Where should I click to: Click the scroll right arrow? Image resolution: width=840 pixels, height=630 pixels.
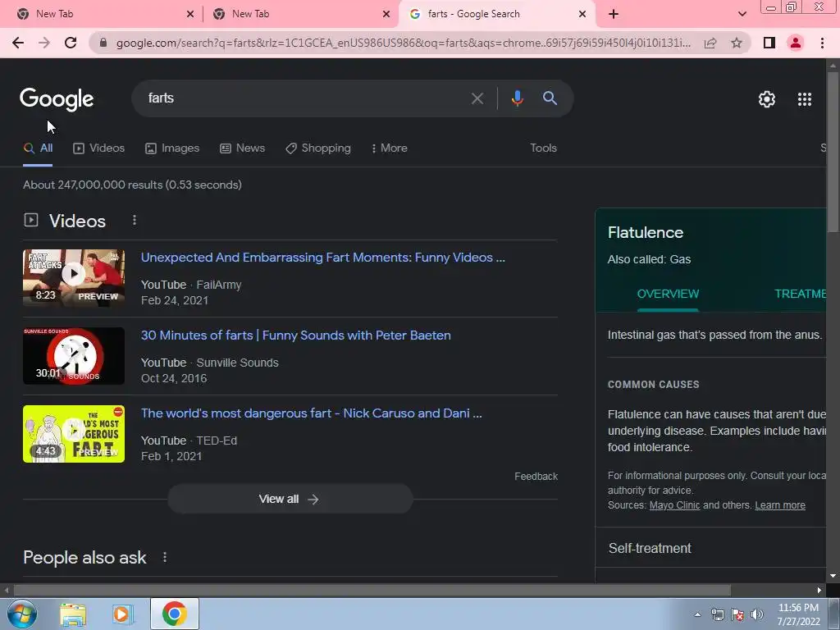819,591
